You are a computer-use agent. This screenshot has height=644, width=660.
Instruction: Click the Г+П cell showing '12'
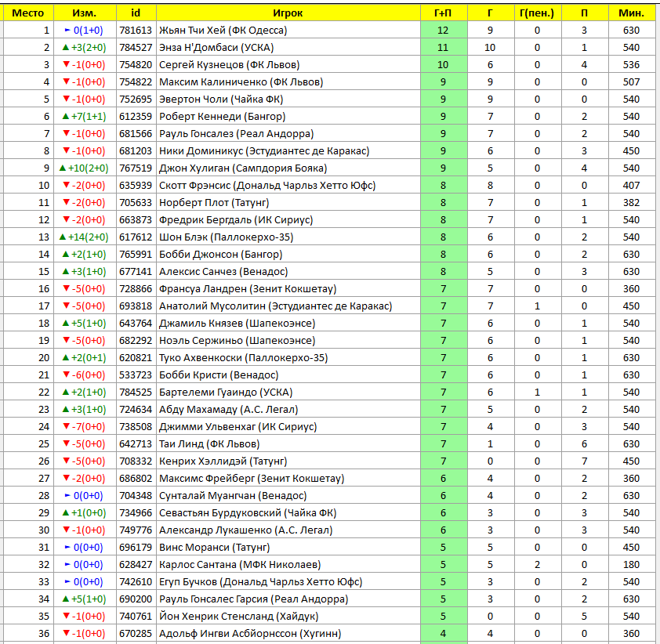[x=443, y=31]
